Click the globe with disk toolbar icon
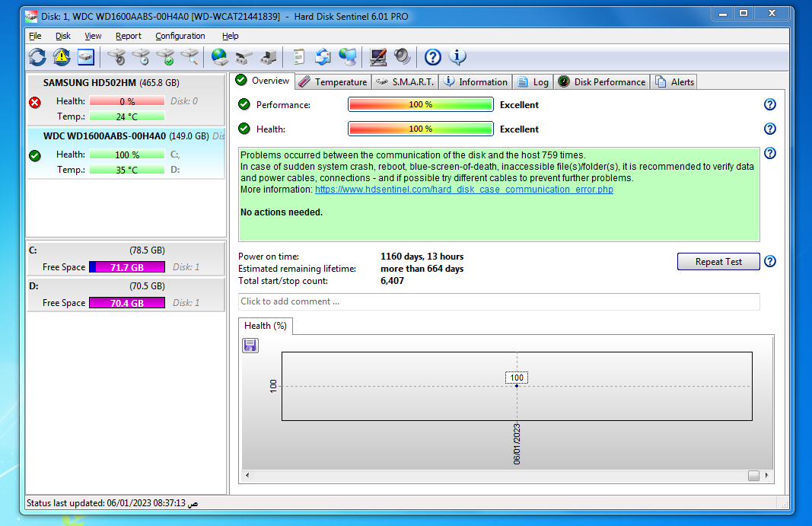The width and height of the screenshot is (812, 526). point(220,57)
